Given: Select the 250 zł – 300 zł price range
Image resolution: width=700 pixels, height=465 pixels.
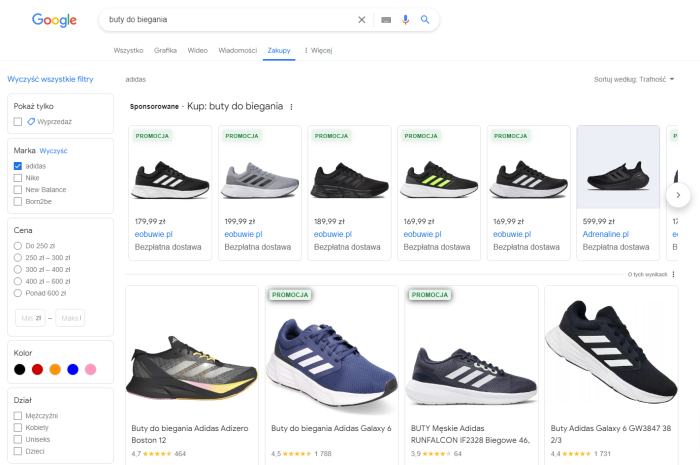Looking at the screenshot, I should (18, 257).
